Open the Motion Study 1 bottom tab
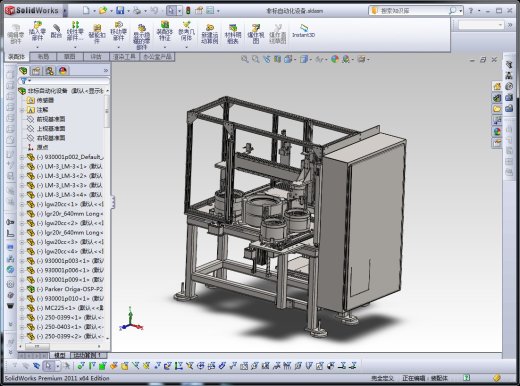Image resolution: width=520 pixels, height=386 pixels. point(88,355)
